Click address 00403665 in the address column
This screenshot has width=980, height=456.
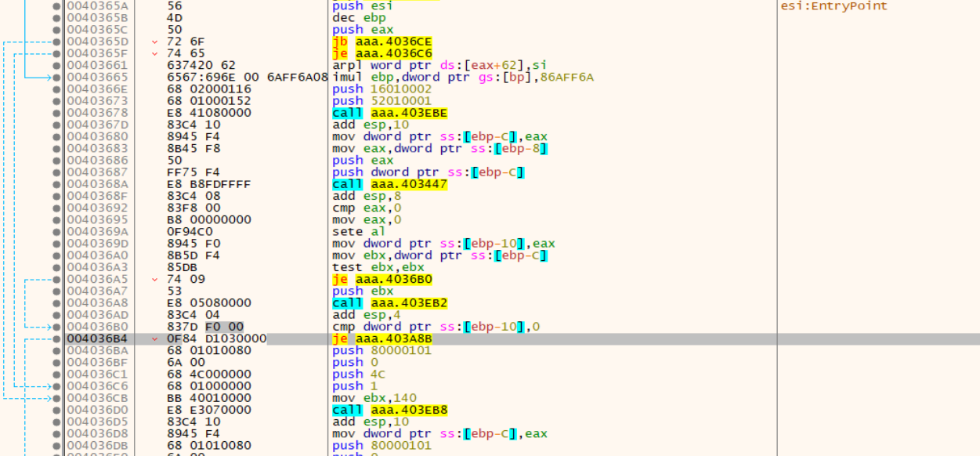(x=96, y=78)
